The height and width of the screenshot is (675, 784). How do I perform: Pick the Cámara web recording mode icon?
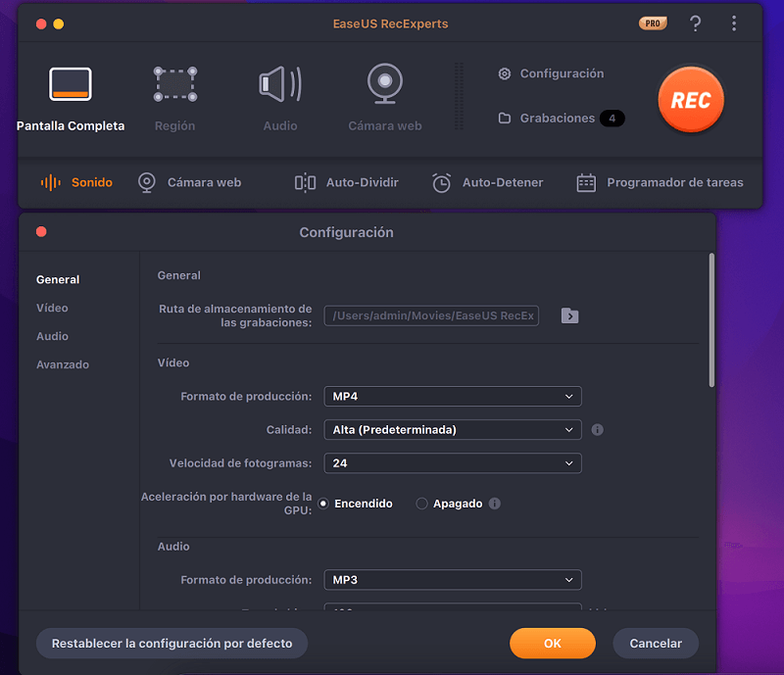pyautogui.click(x=385, y=83)
